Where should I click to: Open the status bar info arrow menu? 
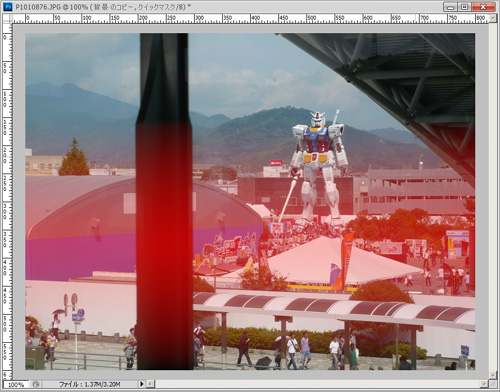[142, 384]
